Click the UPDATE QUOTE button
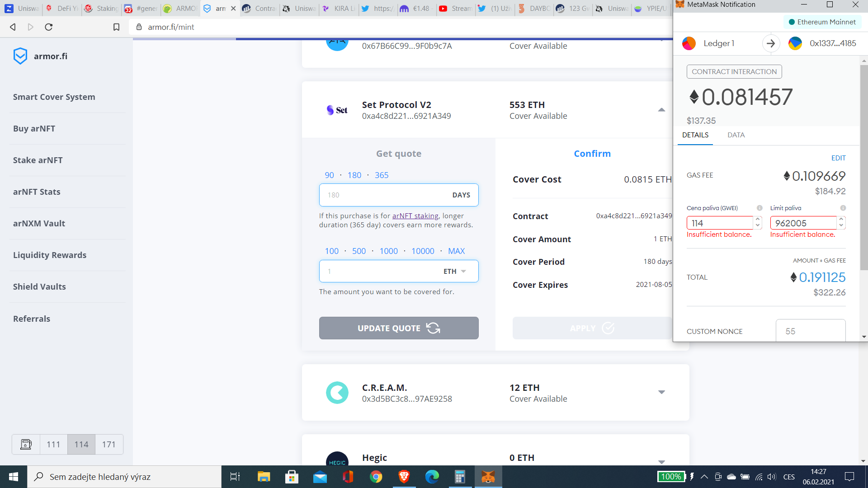 click(398, 328)
